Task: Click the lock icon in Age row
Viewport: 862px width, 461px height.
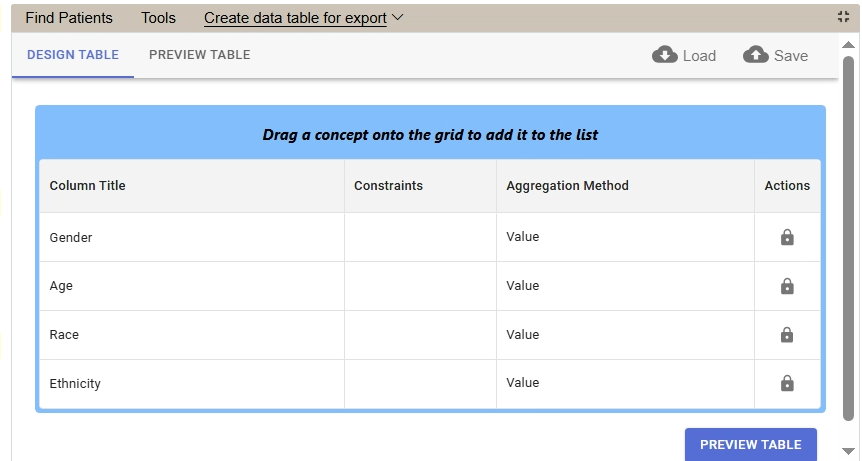Action: click(787, 286)
